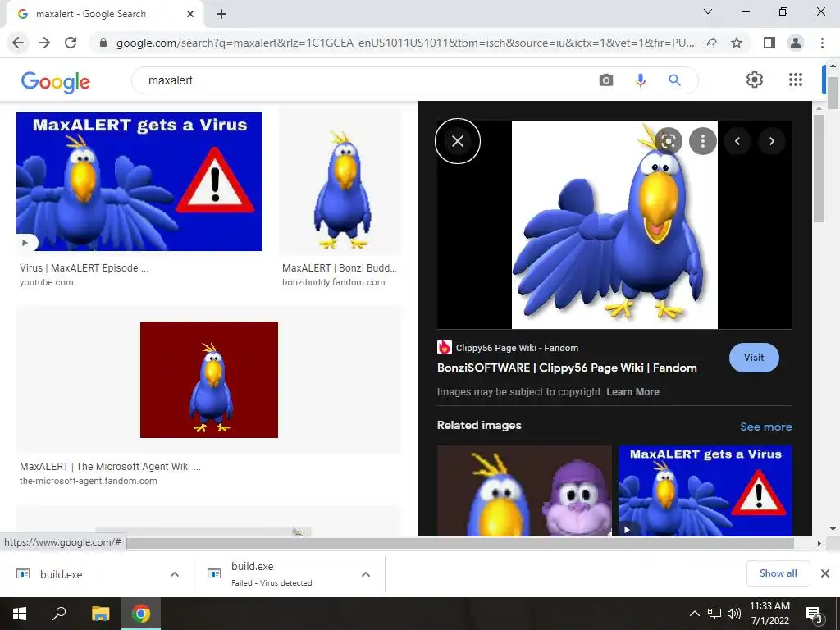The image size is (840, 630).
Task: Open the red background MaxALERT thumbnail
Action: [x=209, y=379]
